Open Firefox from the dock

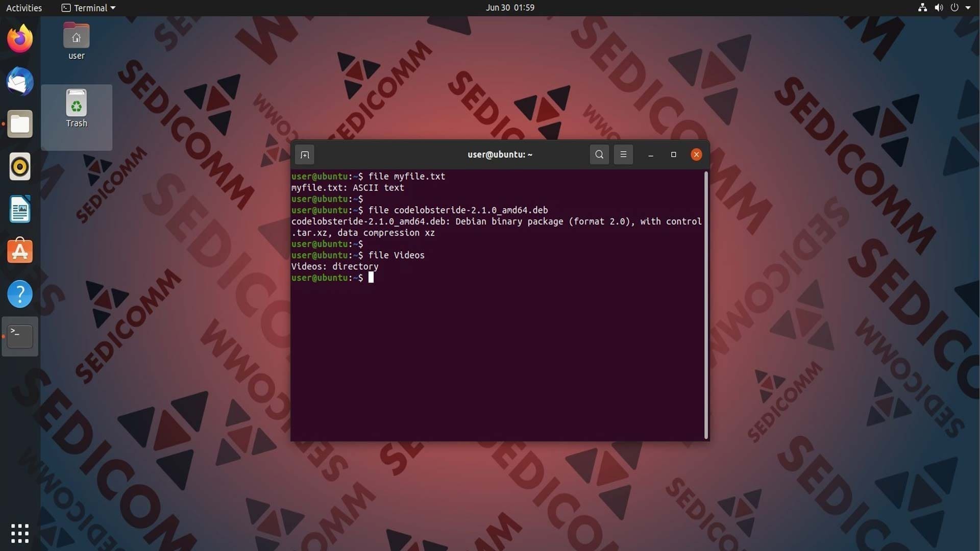(20, 38)
